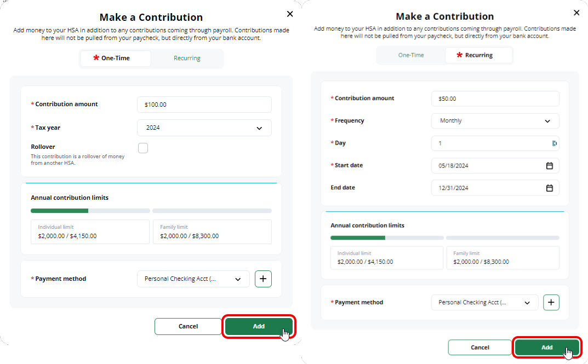
Task: Expand the payment method dropdown under Tax year form
Action: pos(193,279)
